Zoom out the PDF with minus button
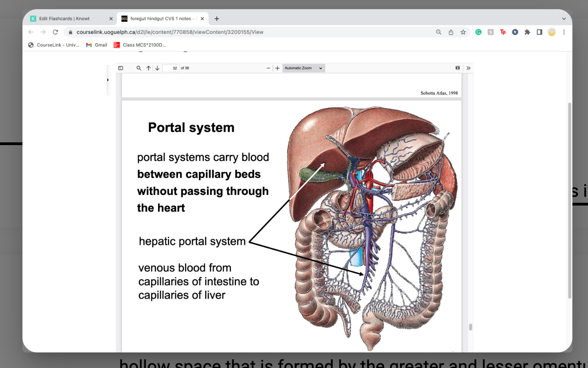Image resolution: width=588 pixels, height=368 pixels. pos(269,68)
